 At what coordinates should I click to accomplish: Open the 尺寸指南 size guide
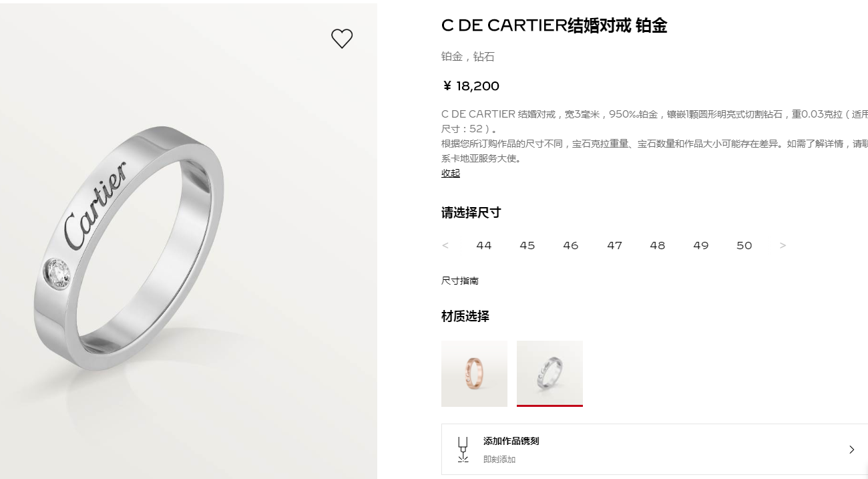460,281
